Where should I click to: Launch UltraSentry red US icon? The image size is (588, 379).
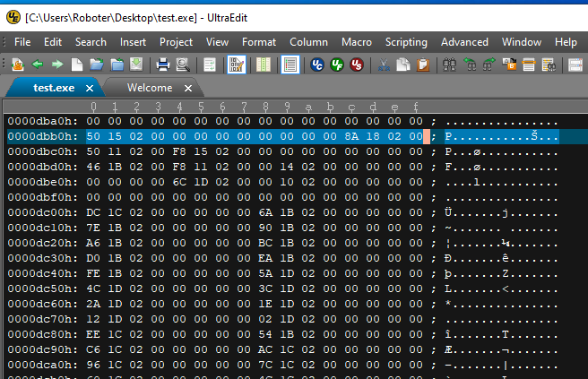[x=357, y=65]
